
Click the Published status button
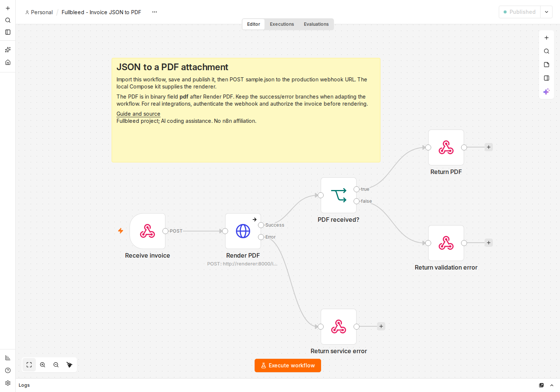[520, 12]
